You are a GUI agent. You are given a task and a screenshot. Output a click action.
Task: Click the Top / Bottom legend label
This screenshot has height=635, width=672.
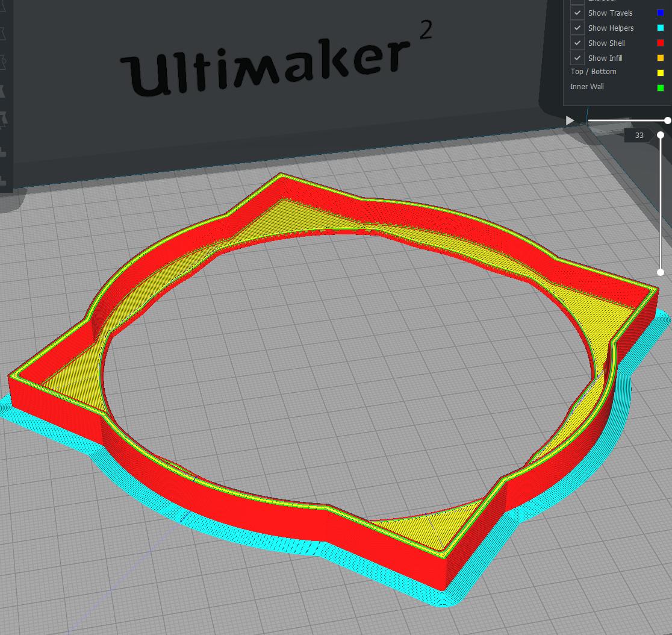click(x=593, y=72)
